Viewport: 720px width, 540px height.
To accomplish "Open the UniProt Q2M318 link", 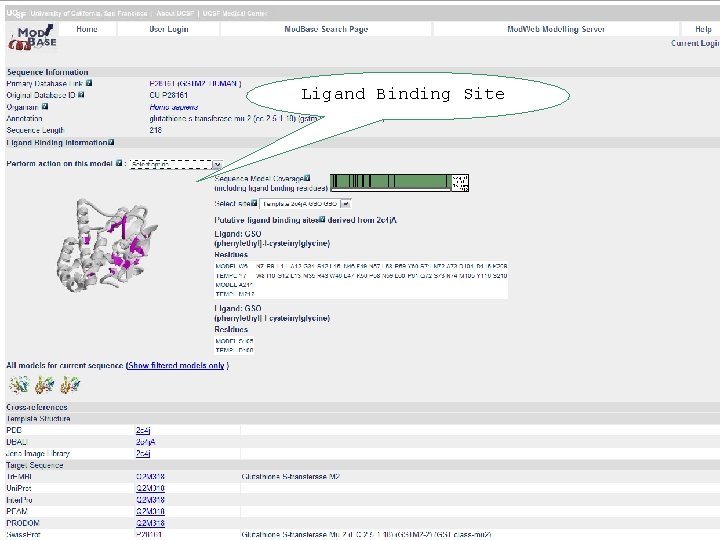I will [150, 488].
